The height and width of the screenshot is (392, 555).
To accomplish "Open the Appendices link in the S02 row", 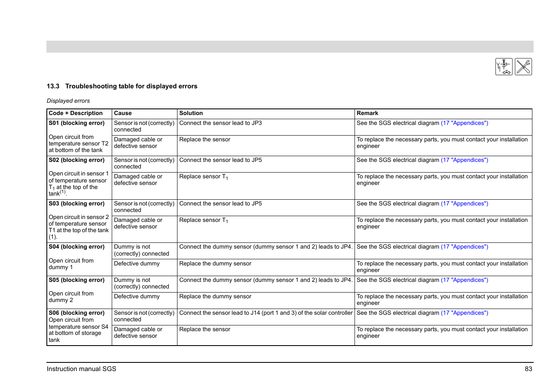I will coord(465,160).
